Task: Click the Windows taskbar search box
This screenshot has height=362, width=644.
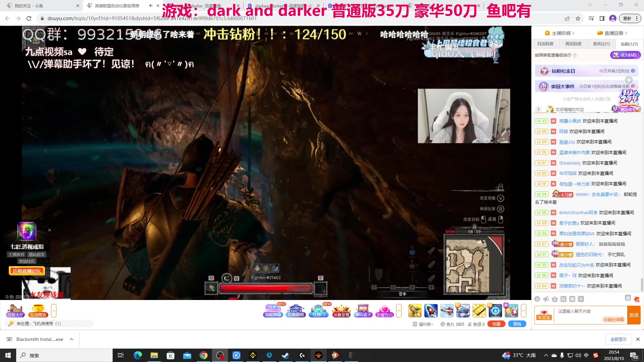Action: click(64, 355)
